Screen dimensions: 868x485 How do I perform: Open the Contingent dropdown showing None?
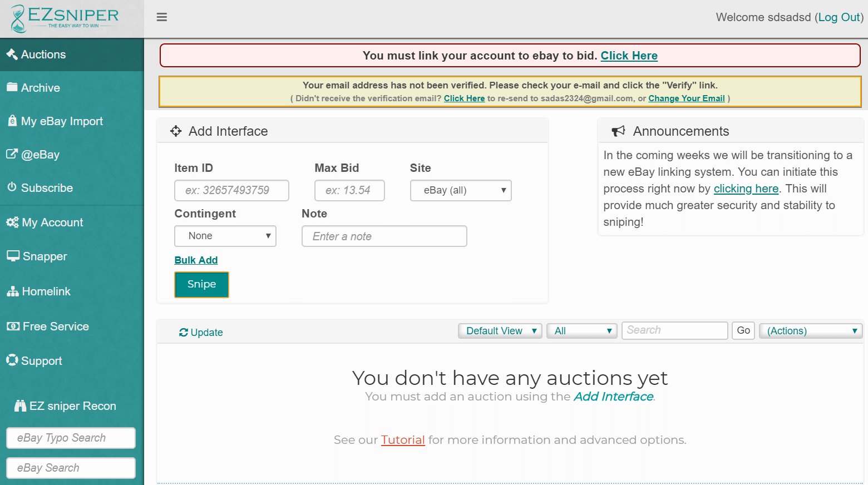tap(225, 236)
